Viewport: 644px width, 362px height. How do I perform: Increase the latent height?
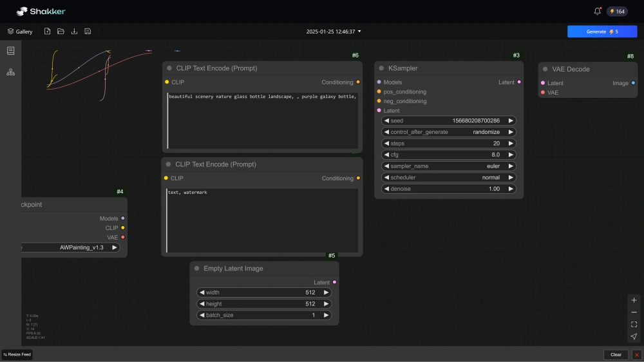coord(326,304)
